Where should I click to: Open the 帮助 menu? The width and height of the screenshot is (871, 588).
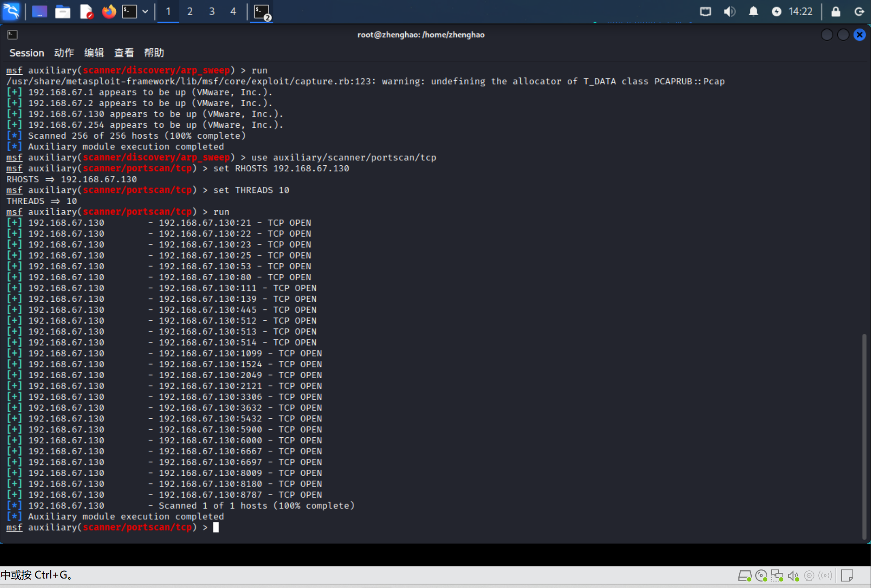[154, 53]
